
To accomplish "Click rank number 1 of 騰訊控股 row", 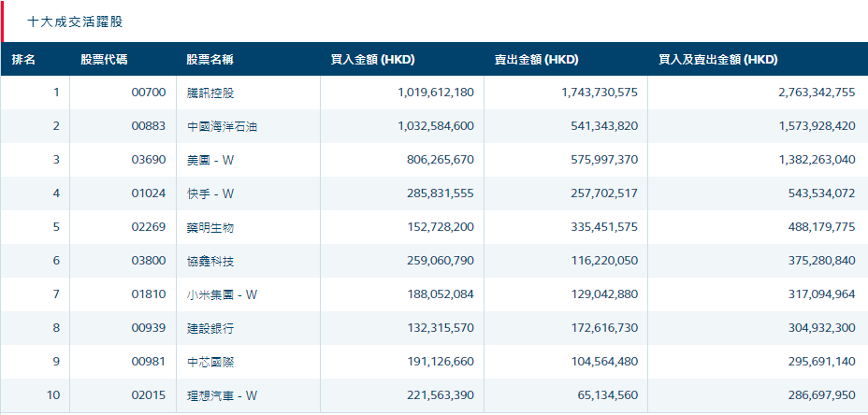I will 56,93.
